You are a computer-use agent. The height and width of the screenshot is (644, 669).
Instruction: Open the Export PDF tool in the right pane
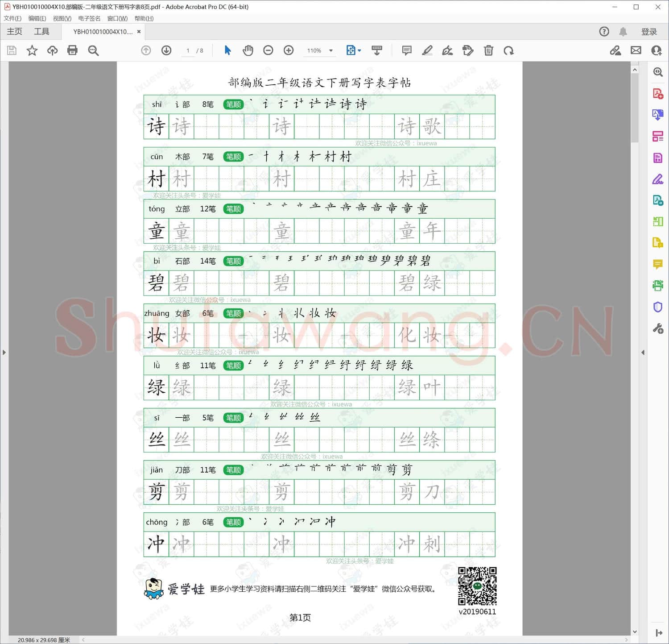[x=658, y=115]
